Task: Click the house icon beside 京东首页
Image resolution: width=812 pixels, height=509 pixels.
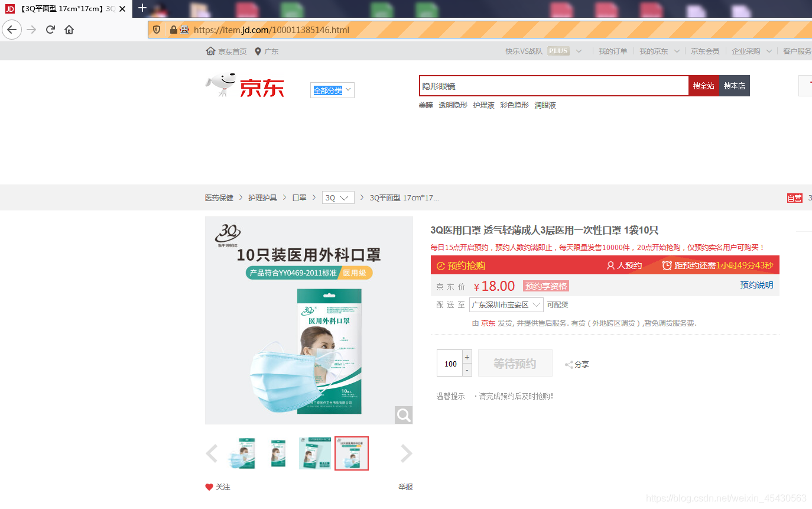Action: 210,51
